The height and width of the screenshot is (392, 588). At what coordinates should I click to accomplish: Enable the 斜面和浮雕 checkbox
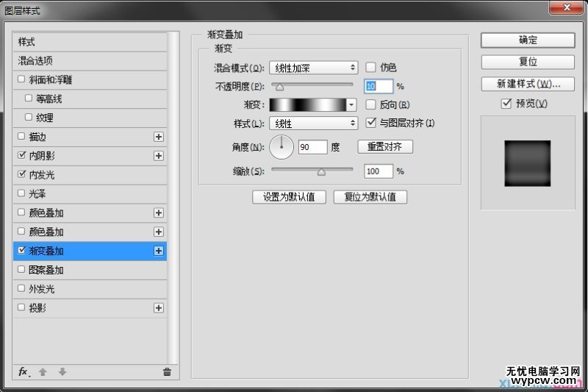(21, 79)
